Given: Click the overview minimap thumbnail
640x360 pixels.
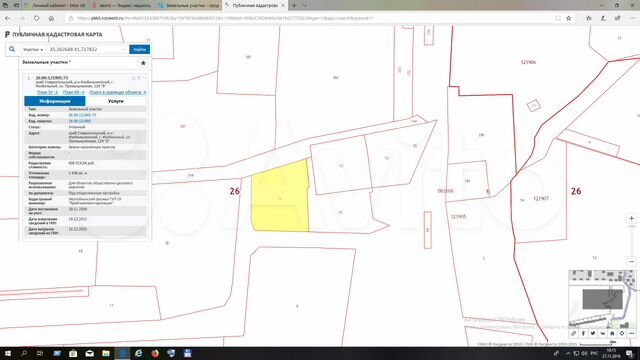Looking at the screenshot, I should tap(602, 299).
